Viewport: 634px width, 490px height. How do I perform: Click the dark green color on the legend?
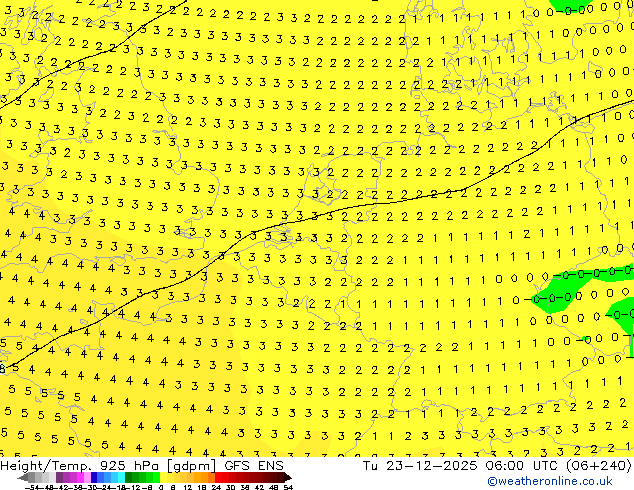click(x=129, y=477)
